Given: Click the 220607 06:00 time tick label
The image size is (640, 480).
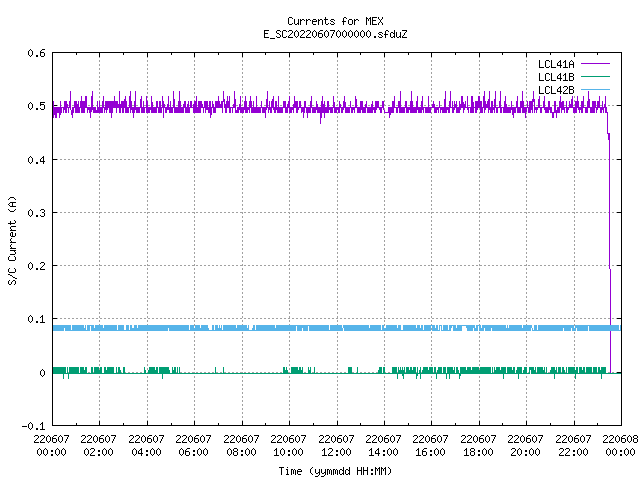Looking at the screenshot, I should pos(193,445).
